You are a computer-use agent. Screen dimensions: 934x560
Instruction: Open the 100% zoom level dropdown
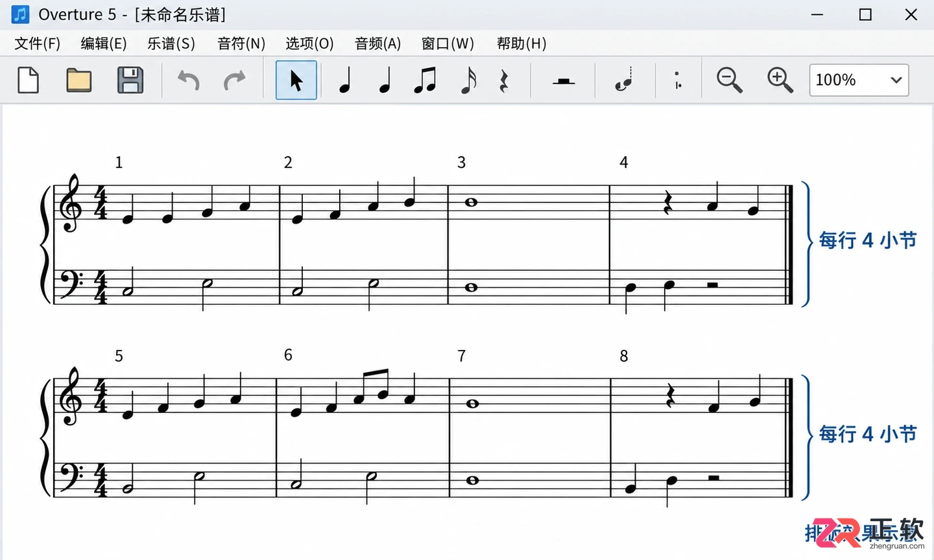tap(859, 80)
